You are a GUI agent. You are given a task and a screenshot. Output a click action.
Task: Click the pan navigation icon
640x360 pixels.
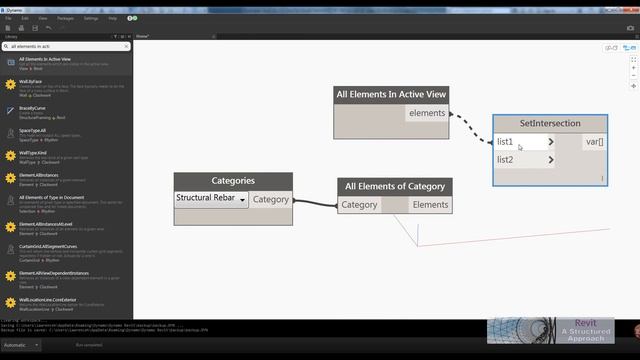(x=633, y=86)
